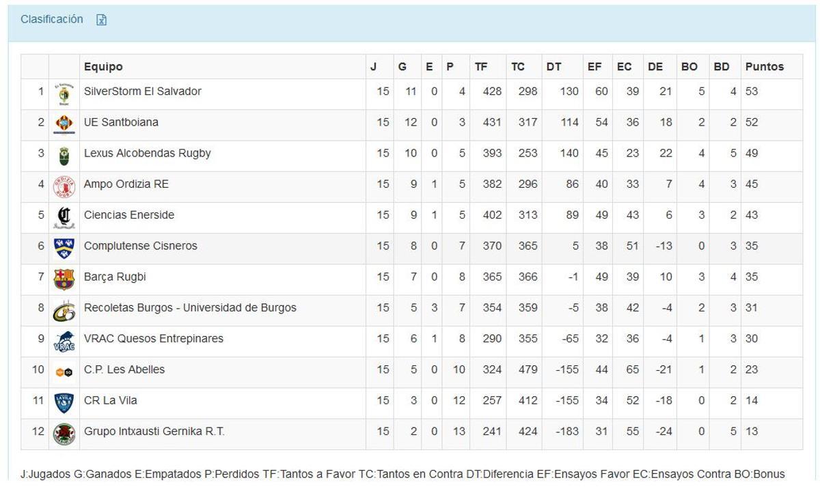Click the Excel export icon beside Clasificación
Image resolution: width=820 pixels, height=504 pixels.
pyautogui.click(x=102, y=20)
